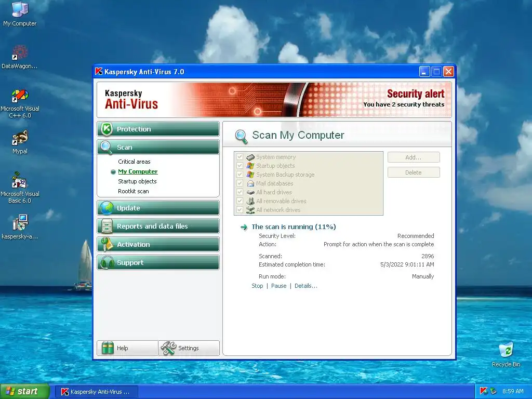Image resolution: width=532 pixels, height=399 pixels.
Task: Click the Delete button
Action: pos(414,172)
